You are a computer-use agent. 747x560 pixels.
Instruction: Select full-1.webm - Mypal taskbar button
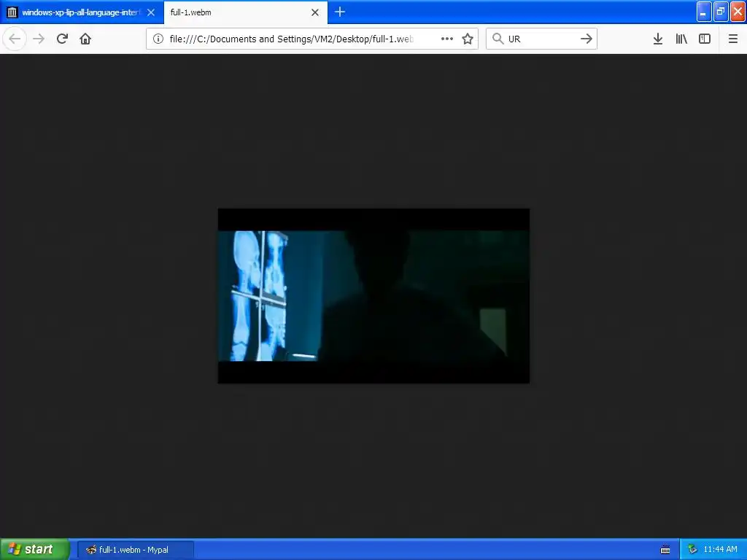click(x=135, y=550)
